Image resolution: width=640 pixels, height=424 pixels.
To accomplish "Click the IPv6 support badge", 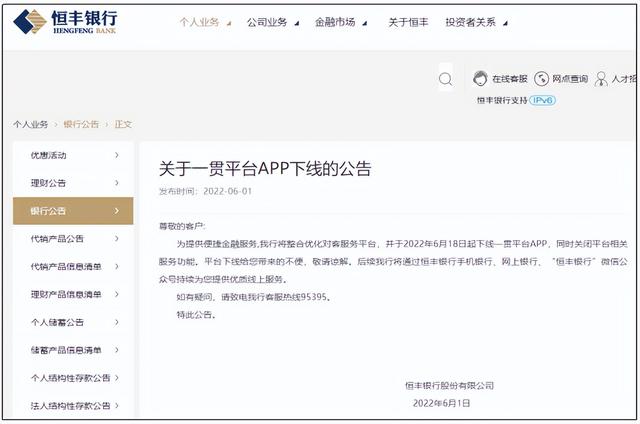I will click(543, 100).
